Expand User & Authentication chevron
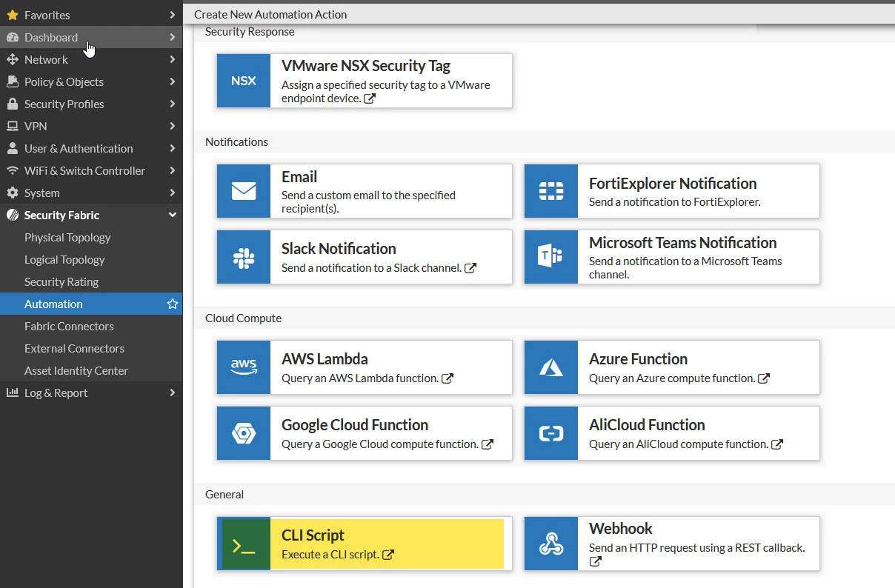 [x=172, y=148]
